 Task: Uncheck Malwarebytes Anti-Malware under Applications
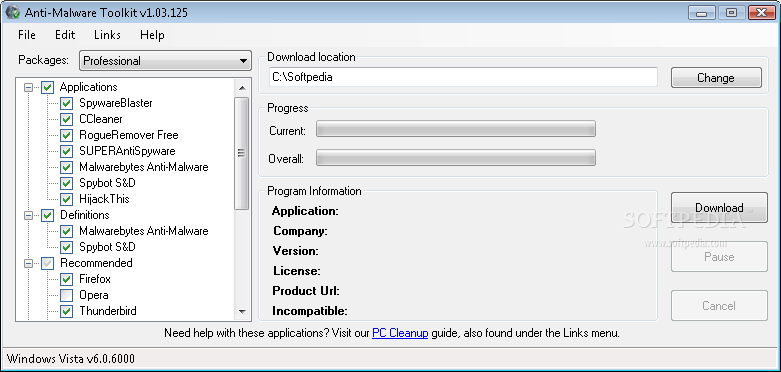66,167
